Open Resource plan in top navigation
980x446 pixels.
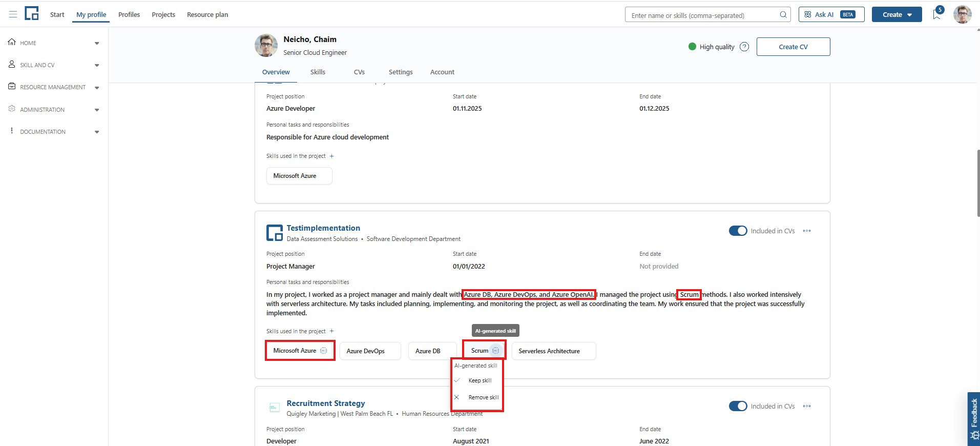(x=207, y=14)
